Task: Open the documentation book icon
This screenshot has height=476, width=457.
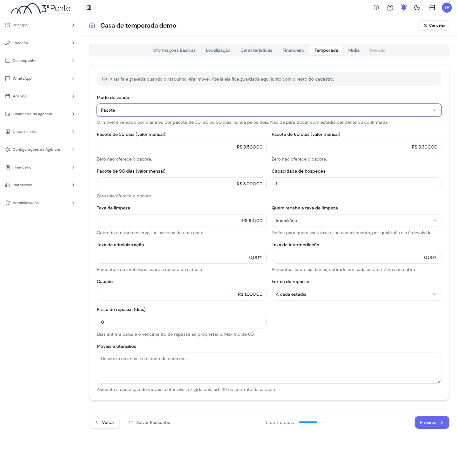Action: (x=376, y=8)
